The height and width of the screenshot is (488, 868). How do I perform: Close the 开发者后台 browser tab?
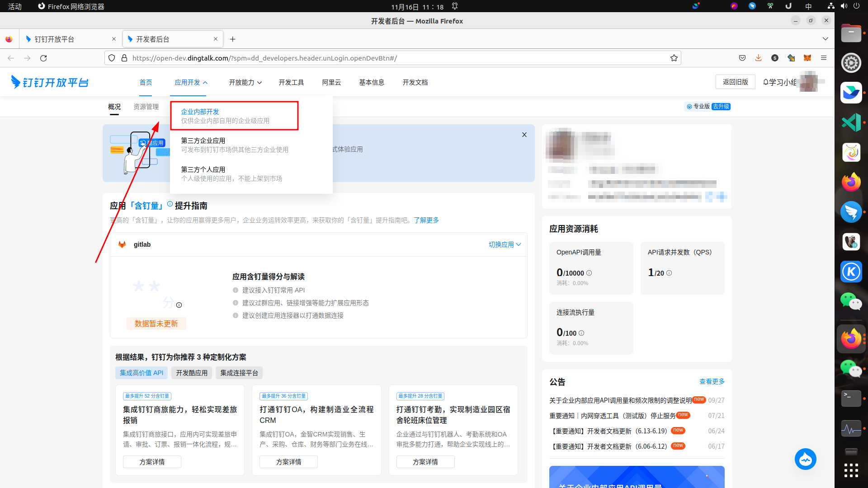pos(216,39)
